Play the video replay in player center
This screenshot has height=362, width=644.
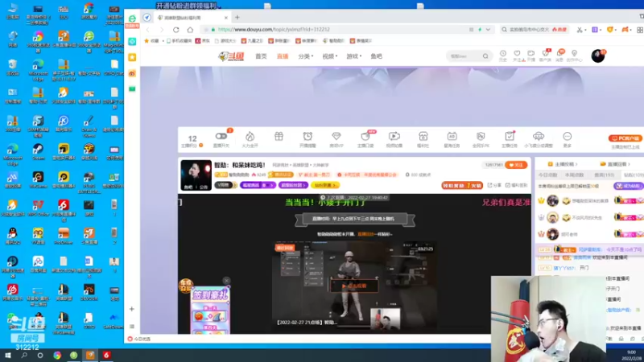point(354,286)
